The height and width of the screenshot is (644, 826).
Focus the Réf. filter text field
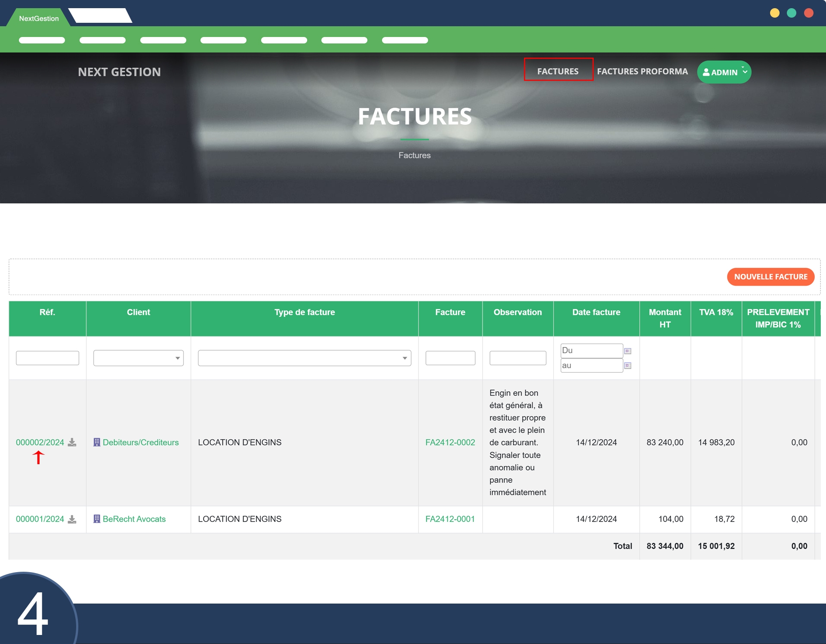(47, 358)
